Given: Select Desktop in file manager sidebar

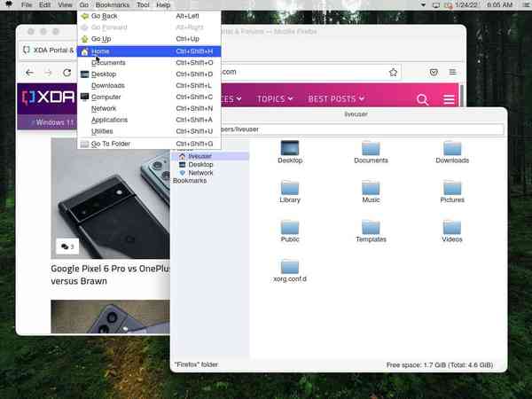Looking at the screenshot, I should pos(210,165).
